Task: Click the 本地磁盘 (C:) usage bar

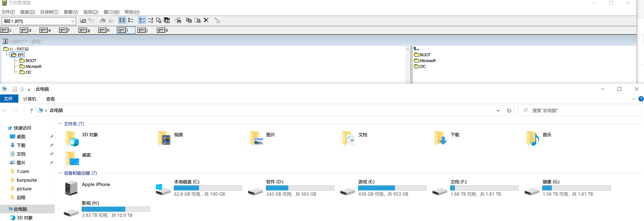Action: [208, 188]
